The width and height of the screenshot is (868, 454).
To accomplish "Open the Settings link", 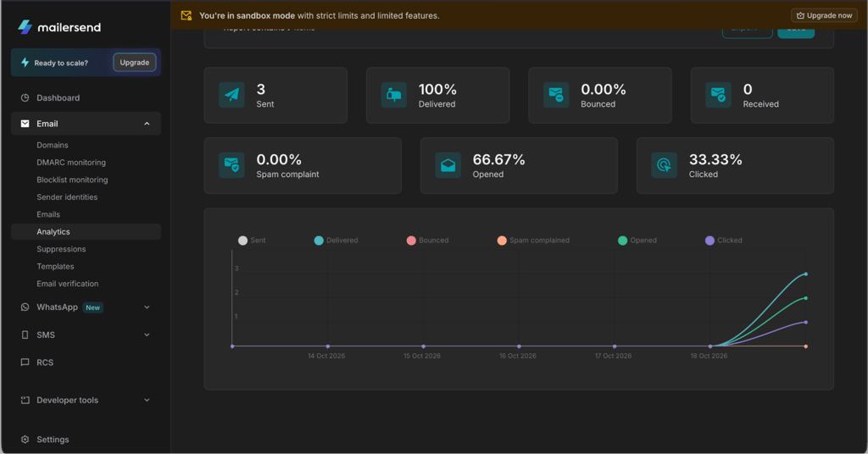I will click(x=53, y=439).
